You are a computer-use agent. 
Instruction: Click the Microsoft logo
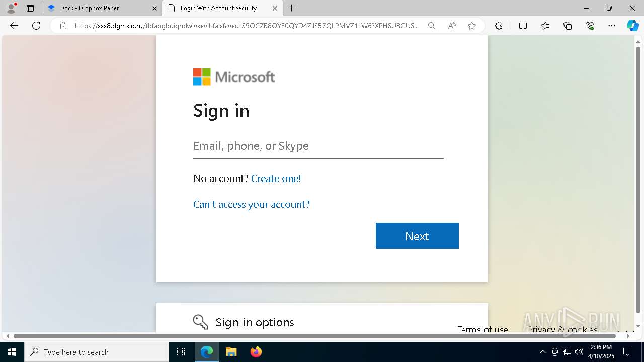[x=234, y=77]
